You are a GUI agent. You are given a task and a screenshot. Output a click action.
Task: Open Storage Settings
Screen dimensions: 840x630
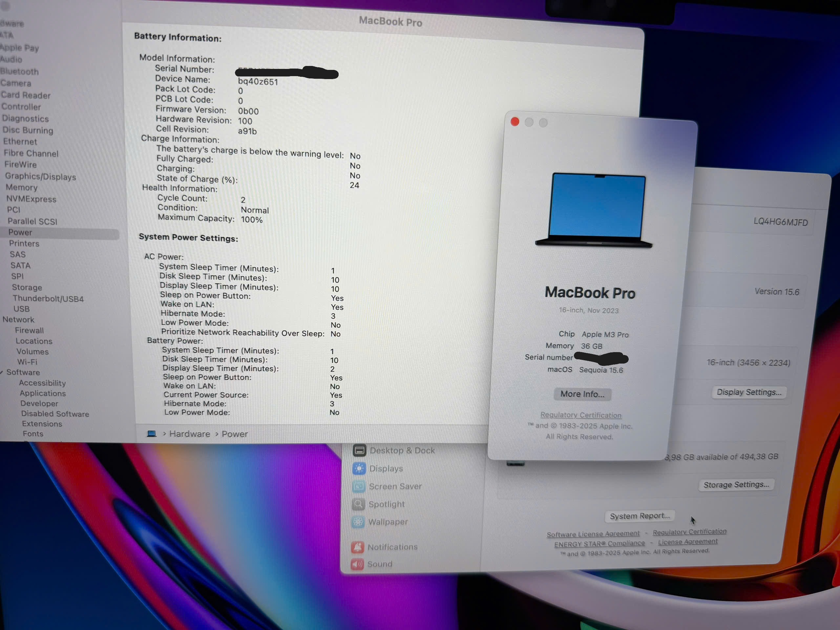(736, 485)
